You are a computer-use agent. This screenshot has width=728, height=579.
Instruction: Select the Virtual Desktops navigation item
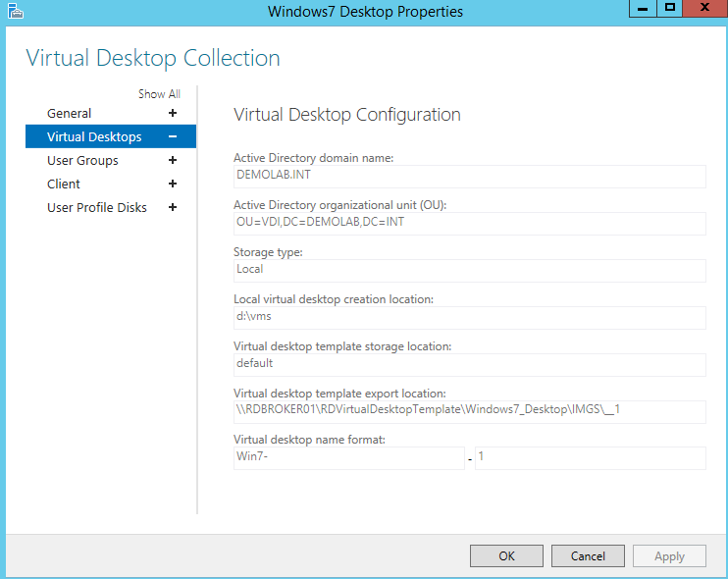[x=94, y=137]
